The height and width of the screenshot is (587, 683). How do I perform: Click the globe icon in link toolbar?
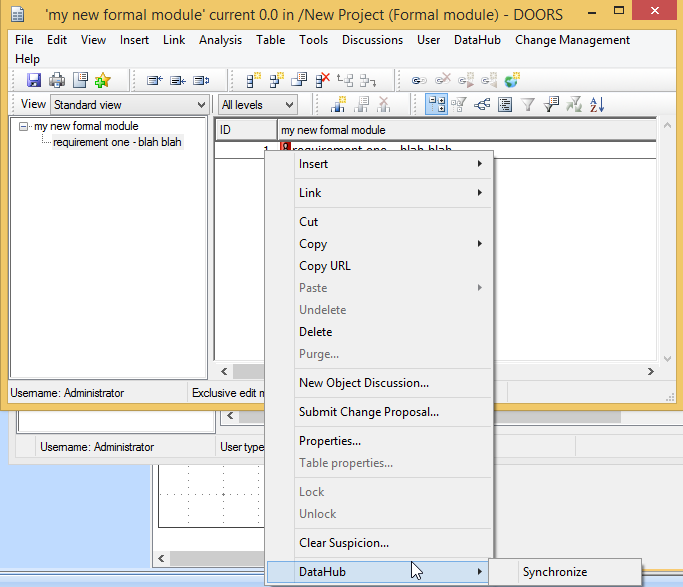[512, 80]
